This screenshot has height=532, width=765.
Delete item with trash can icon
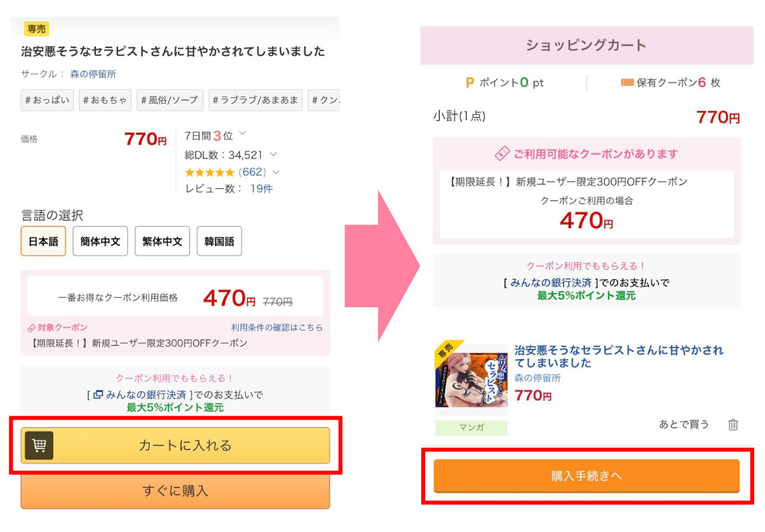(733, 424)
